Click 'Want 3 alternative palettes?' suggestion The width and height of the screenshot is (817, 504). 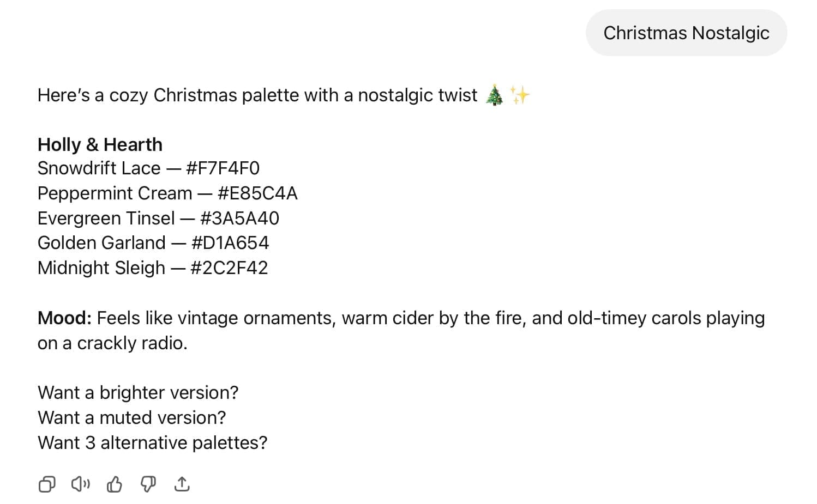point(152,442)
